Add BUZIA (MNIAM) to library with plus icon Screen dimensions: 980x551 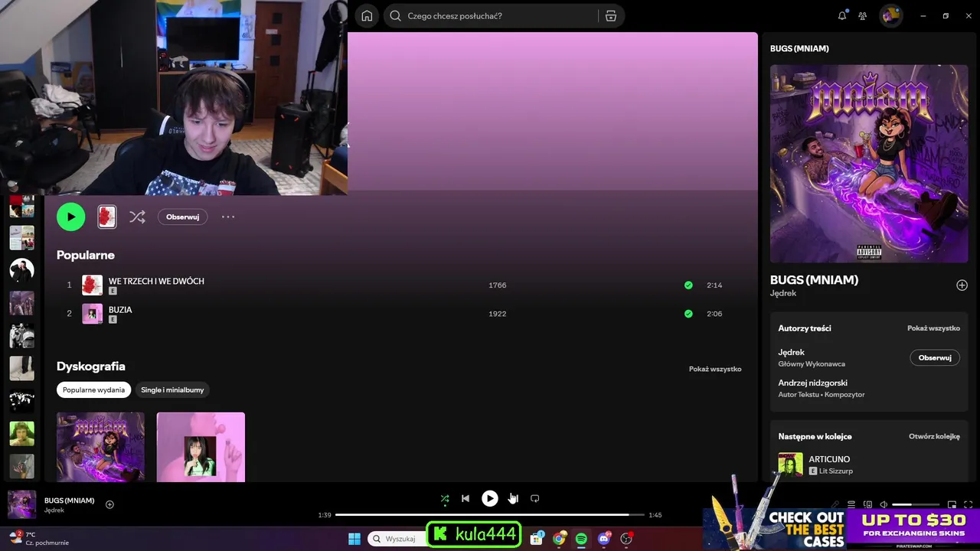tap(962, 285)
